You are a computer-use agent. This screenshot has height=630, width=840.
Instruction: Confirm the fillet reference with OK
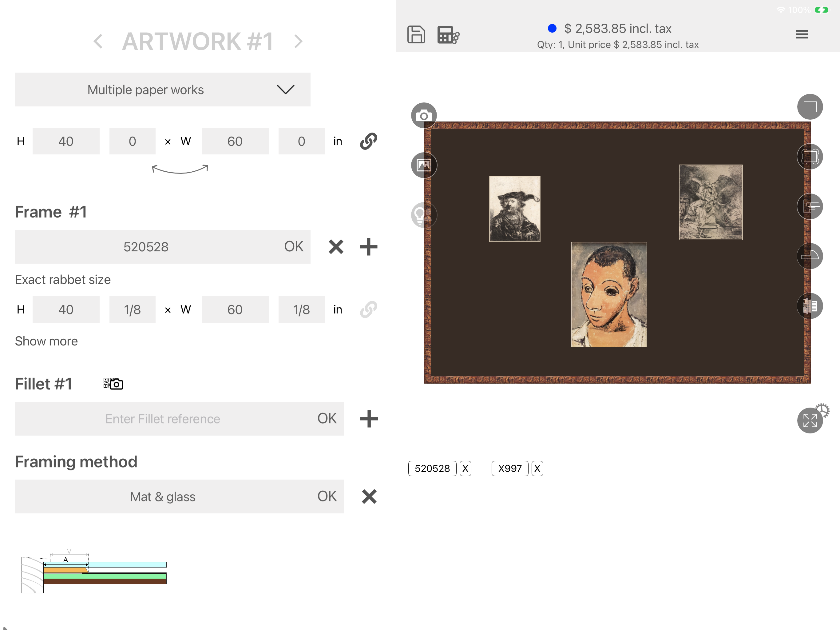coord(327,419)
